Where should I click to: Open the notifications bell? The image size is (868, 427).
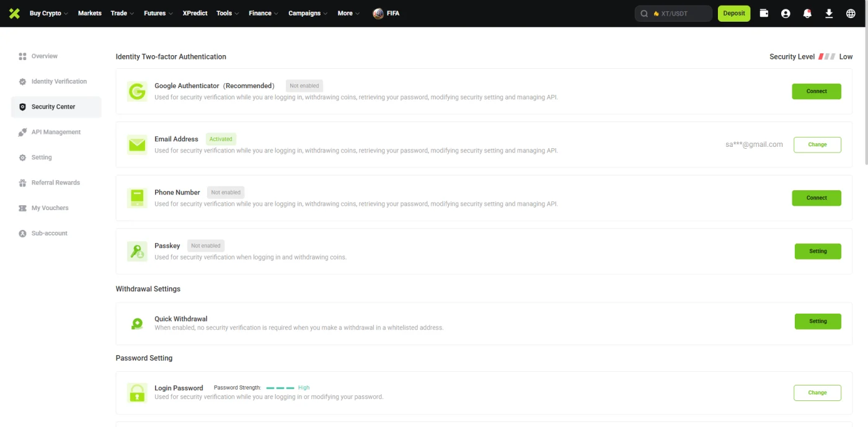807,13
